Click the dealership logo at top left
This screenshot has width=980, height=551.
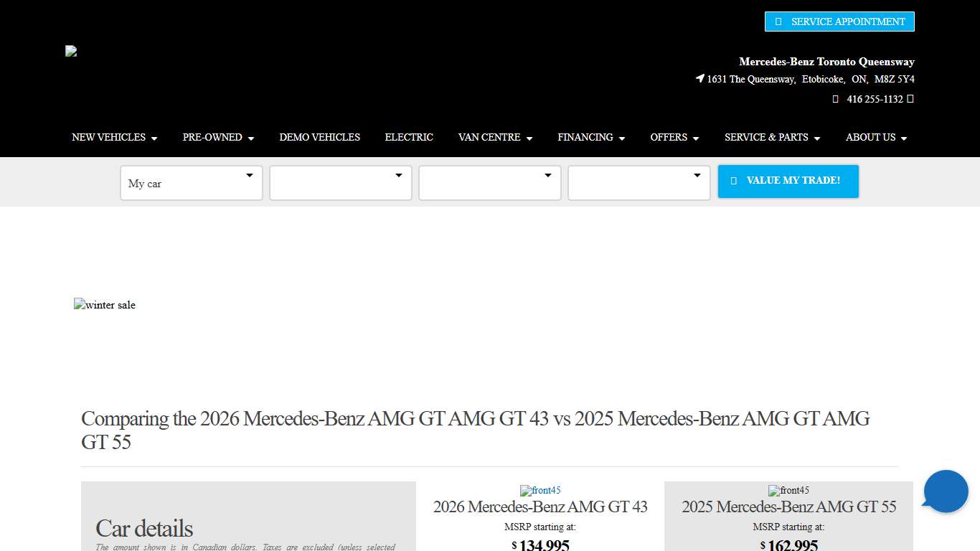click(x=70, y=51)
